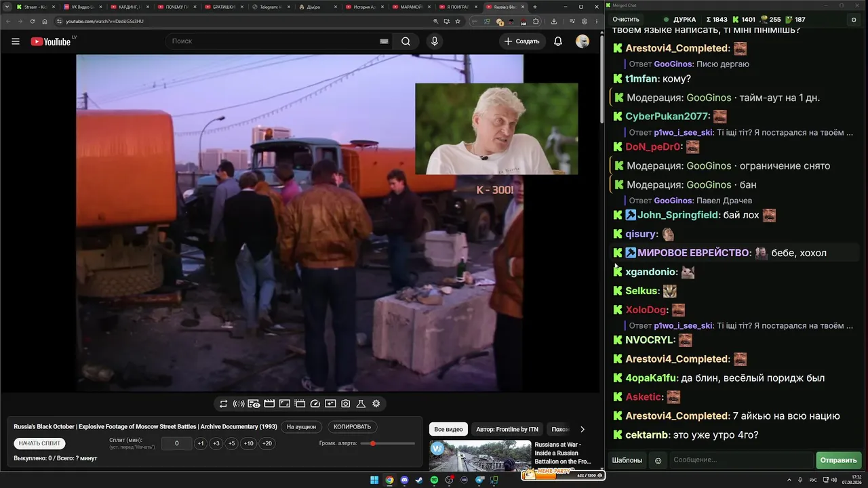Go to the YouTube home logo
Screen dimensions: 868x488
(x=50, y=41)
